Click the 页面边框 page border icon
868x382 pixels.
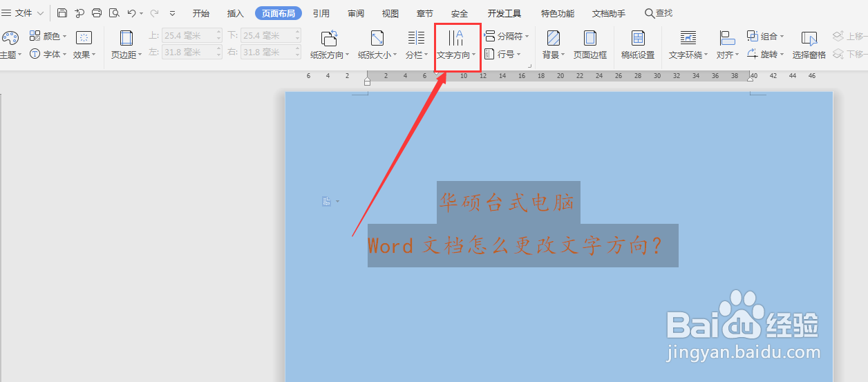(590, 38)
